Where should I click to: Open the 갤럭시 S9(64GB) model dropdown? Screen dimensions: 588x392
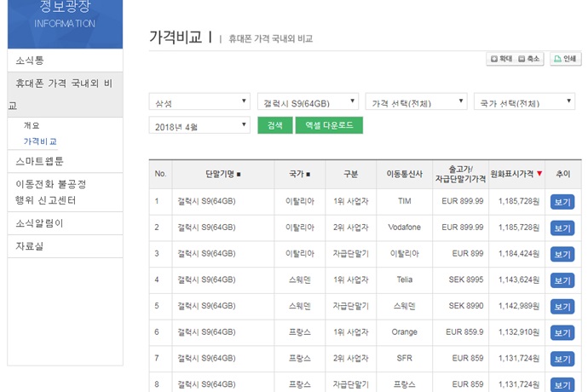tap(308, 101)
